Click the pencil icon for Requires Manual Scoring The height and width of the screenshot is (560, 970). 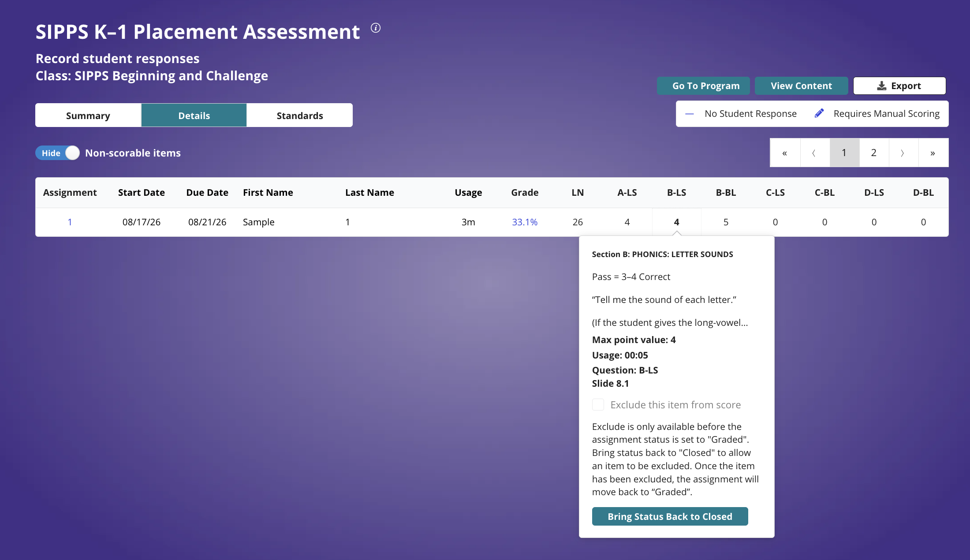coord(819,113)
